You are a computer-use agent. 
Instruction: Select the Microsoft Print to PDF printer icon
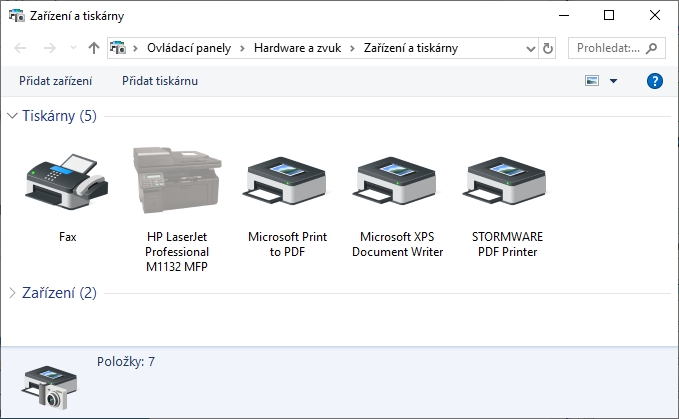point(287,180)
